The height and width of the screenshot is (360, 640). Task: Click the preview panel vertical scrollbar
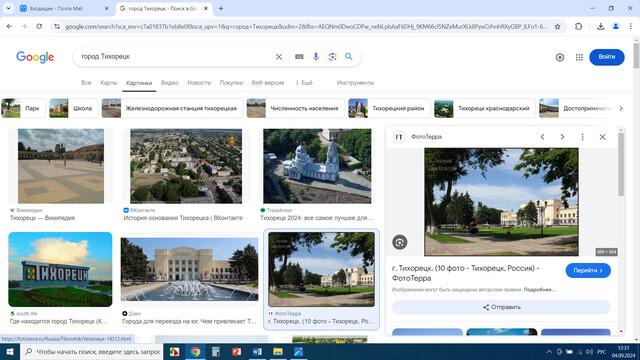(621, 163)
